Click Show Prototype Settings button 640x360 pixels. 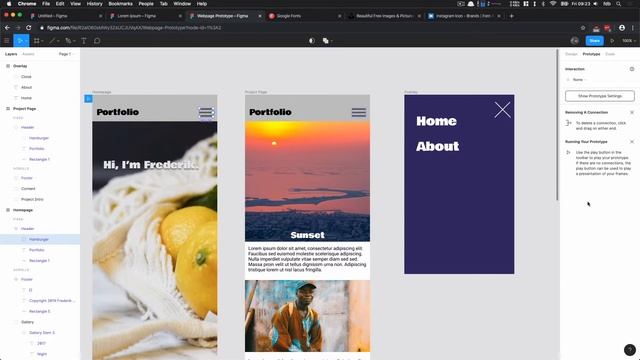coord(600,96)
